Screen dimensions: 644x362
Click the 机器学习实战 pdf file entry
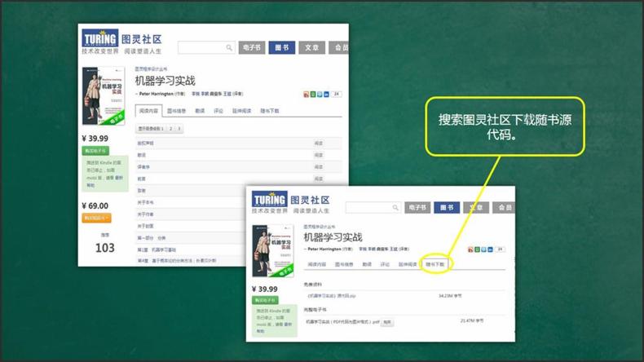[x=342, y=322]
